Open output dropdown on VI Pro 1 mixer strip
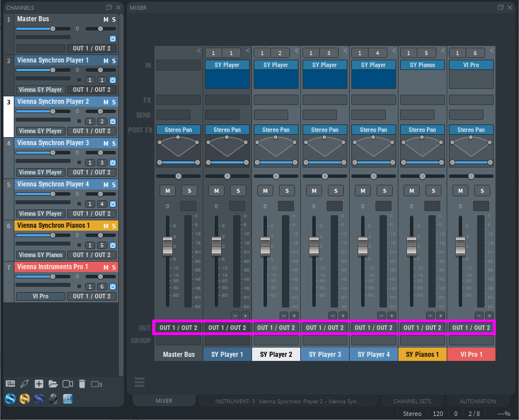 471,328
